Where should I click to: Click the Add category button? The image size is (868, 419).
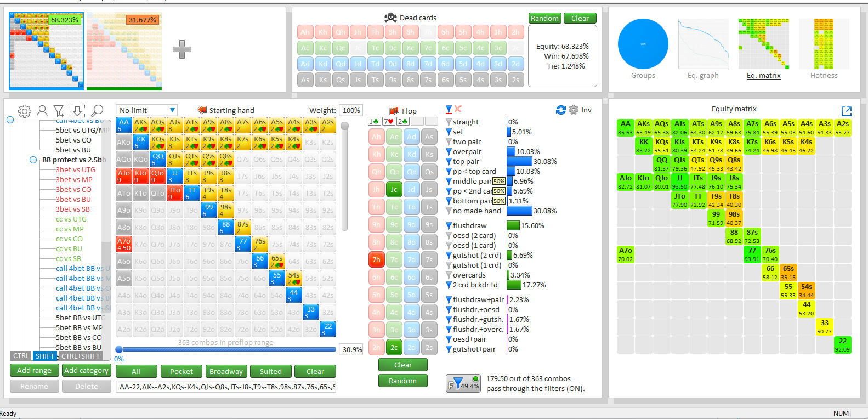86,370
